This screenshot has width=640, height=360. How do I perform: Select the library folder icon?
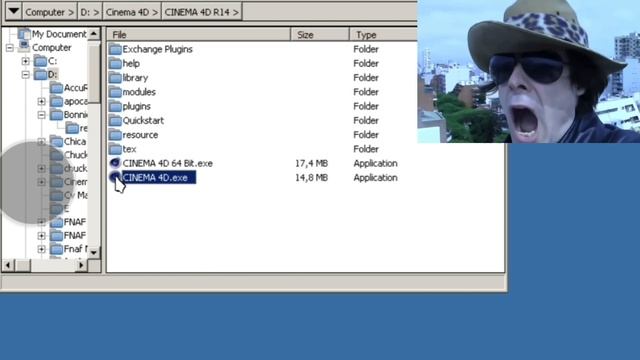click(x=115, y=78)
